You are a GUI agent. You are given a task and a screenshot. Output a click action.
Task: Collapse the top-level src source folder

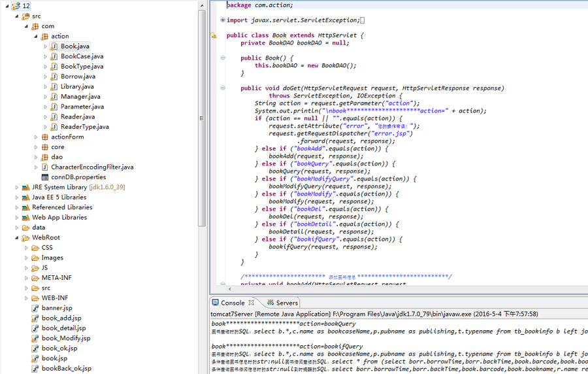click(16, 16)
